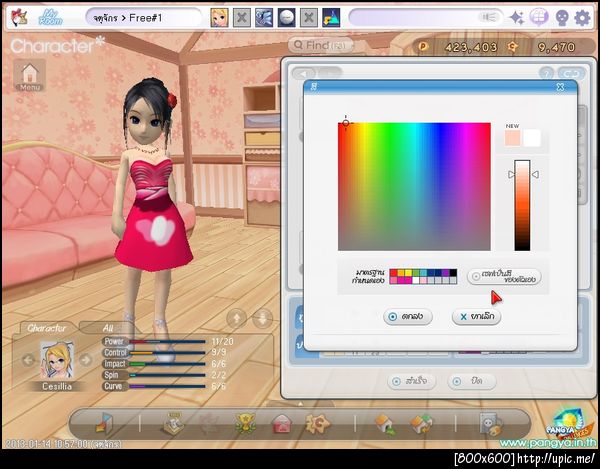600x469 pixels.
Task: Click the orange cookie currency icon
Action: [x=512, y=47]
